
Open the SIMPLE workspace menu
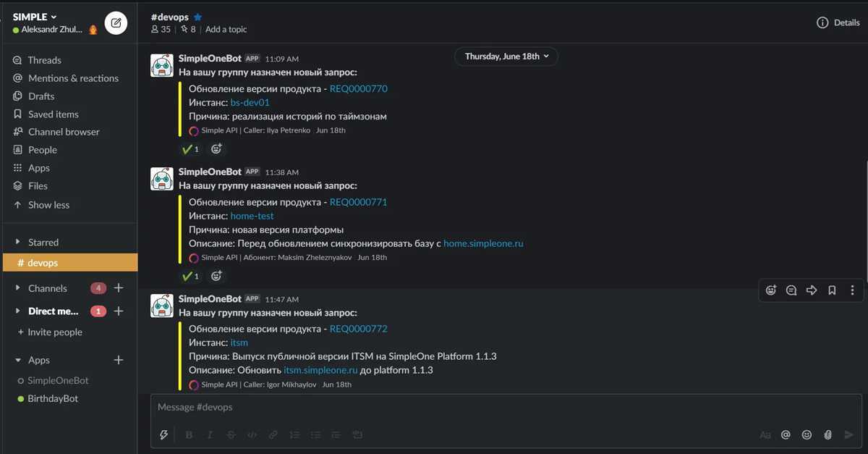coord(35,17)
